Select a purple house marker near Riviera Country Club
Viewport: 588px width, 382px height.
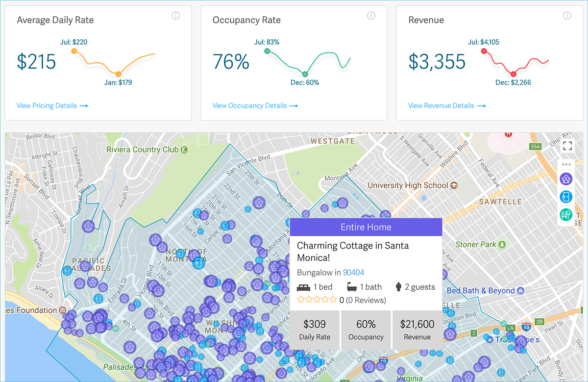click(x=89, y=226)
